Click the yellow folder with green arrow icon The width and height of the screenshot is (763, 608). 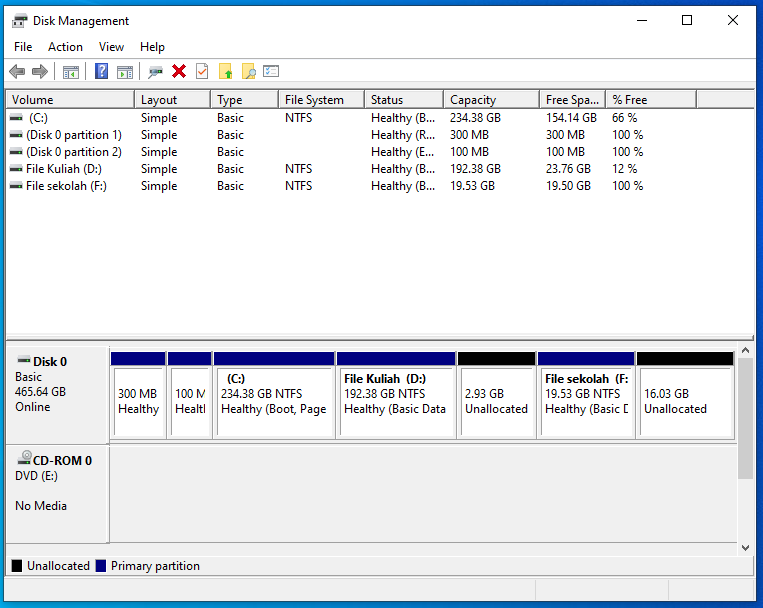pos(226,72)
